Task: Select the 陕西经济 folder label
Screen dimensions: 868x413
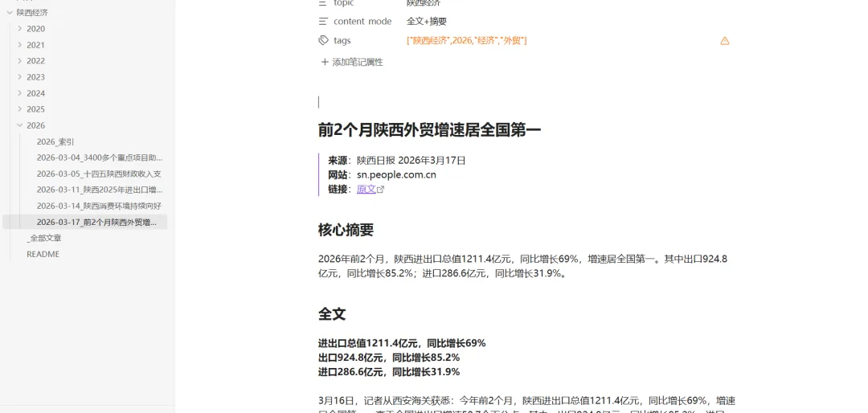Action: click(x=32, y=12)
